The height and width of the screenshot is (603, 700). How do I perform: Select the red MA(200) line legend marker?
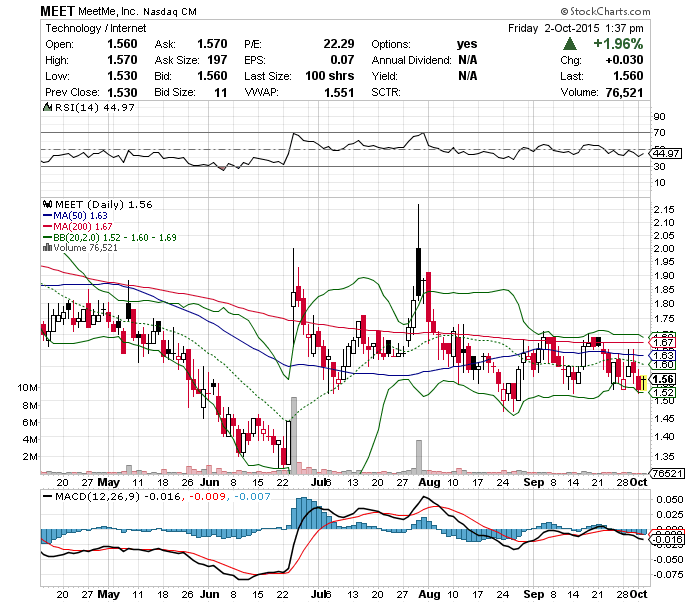tap(47, 227)
